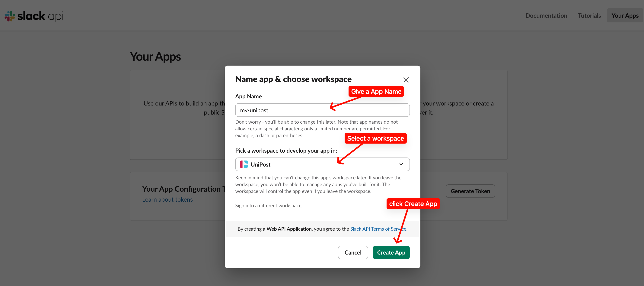Click the dialog title Name app & choose workspace
This screenshot has width=644, height=286.
pyautogui.click(x=293, y=79)
